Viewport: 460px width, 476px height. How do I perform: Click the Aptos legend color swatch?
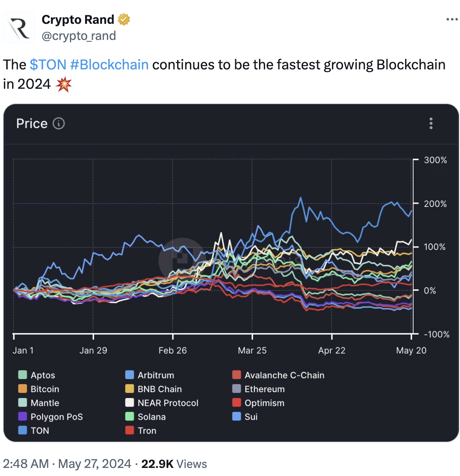pyautogui.click(x=23, y=375)
